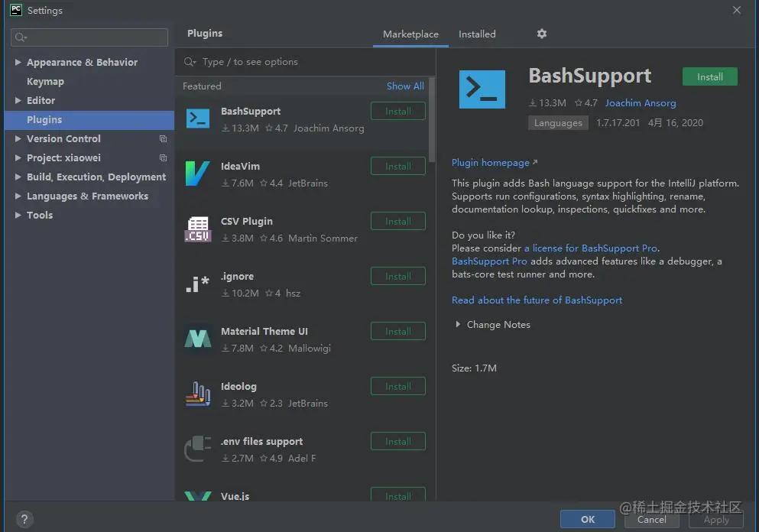Click the Material Theme UI icon
This screenshot has width=759, height=532.
(x=198, y=339)
